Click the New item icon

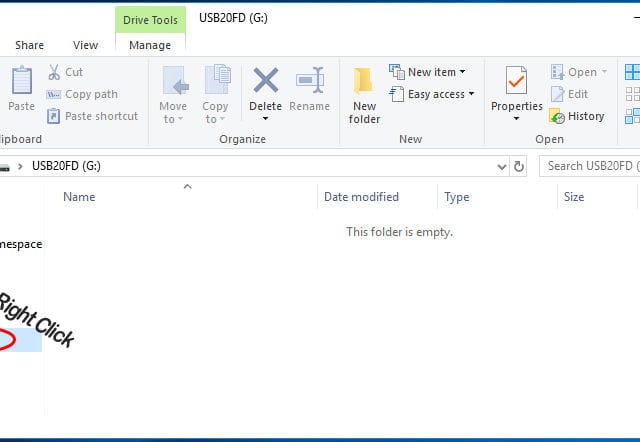pos(396,72)
